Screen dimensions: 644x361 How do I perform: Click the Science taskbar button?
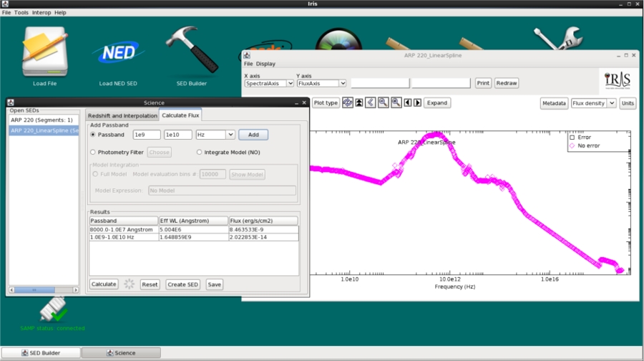(x=121, y=353)
